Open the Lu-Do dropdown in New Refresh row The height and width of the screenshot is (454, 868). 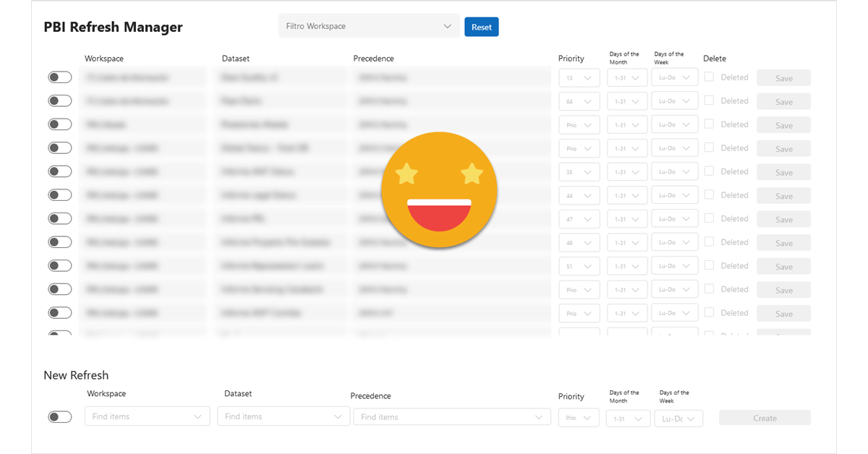tap(678, 418)
